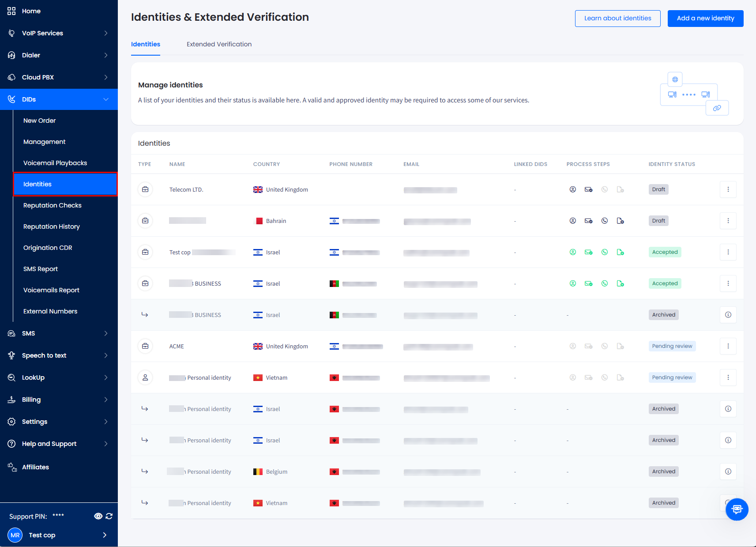Click Bahrain row phone process step icon
The image size is (756, 547).
(x=605, y=221)
